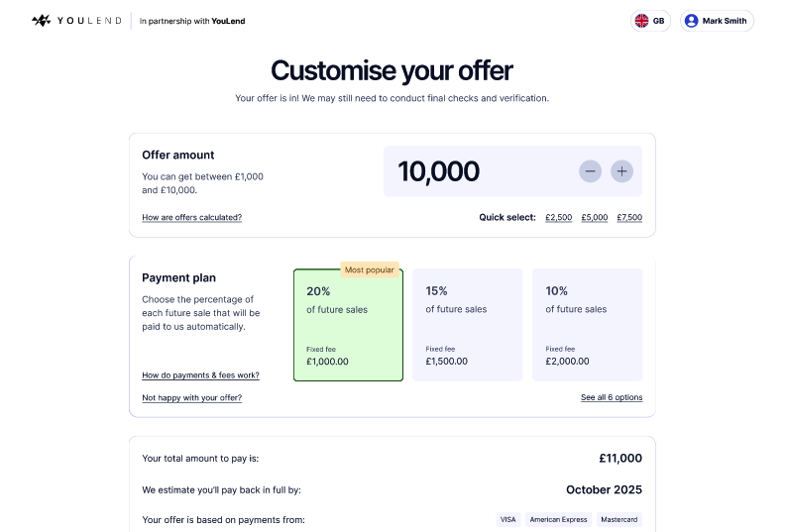Select the 15% of future sales plan

[x=467, y=325]
